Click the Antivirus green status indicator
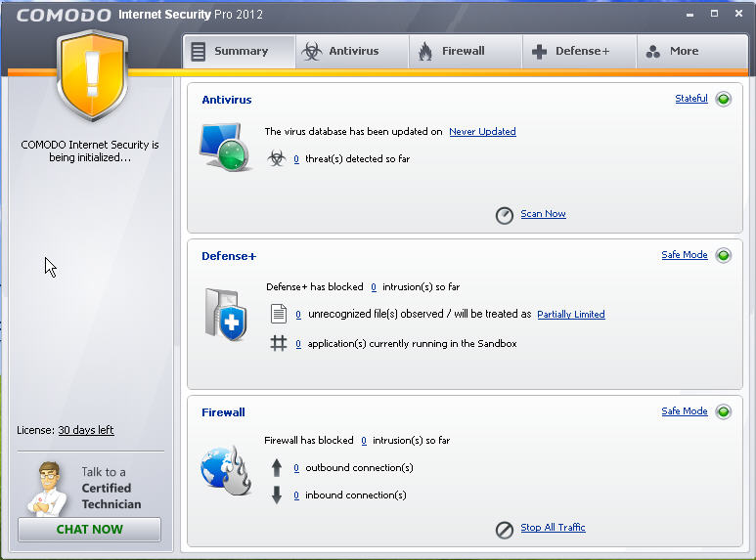The height and width of the screenshot is (560, 756). point(723,100)
